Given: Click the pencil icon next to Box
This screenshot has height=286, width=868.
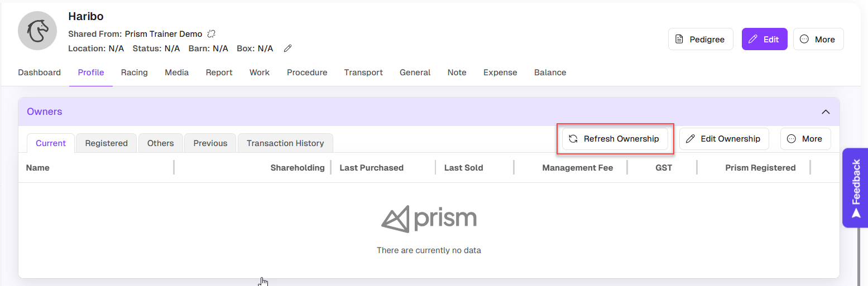Looking at the screenshot, I should (287, 49).
